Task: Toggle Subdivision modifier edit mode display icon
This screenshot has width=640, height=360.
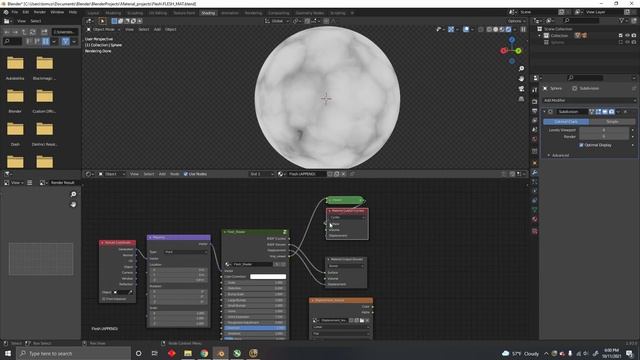Action: tap(598, 111)
